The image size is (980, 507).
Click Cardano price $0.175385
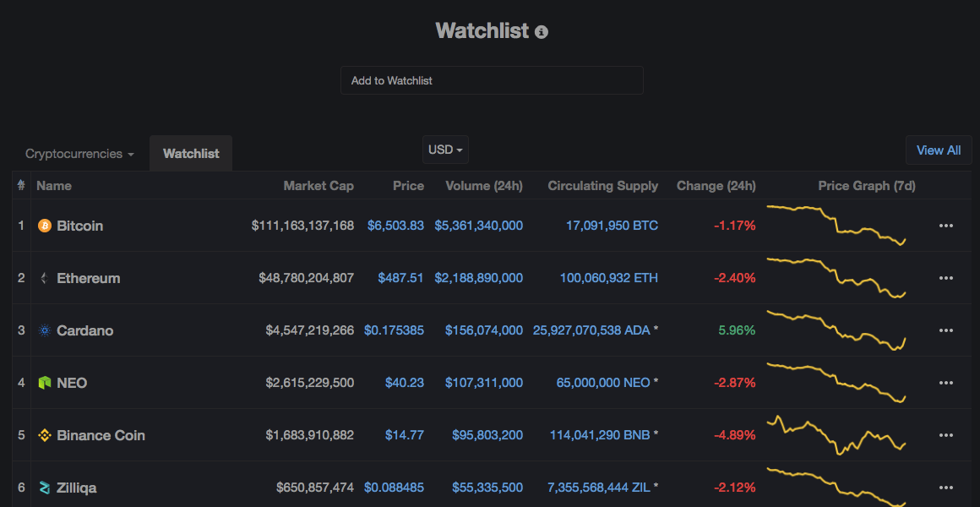click(395, 330)
